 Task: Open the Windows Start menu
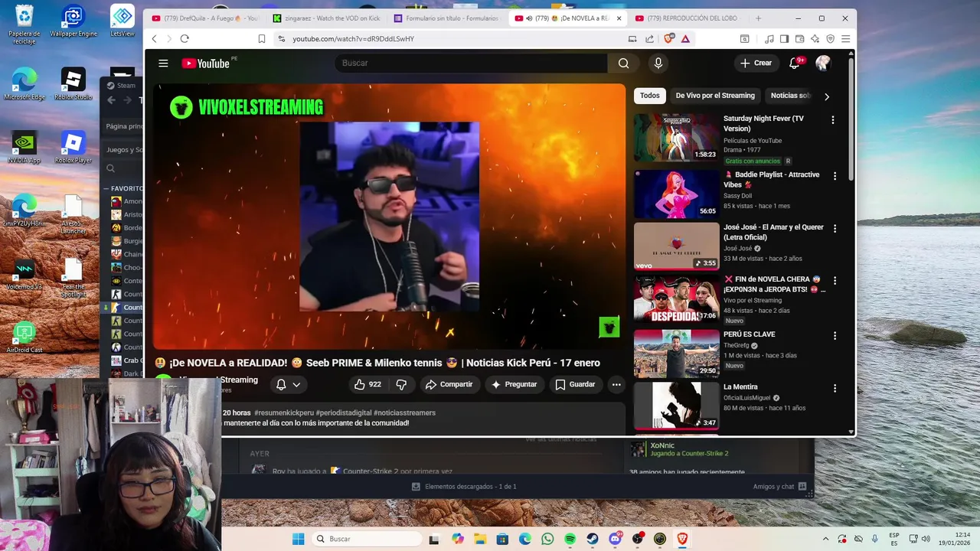[x=298, y=539]
